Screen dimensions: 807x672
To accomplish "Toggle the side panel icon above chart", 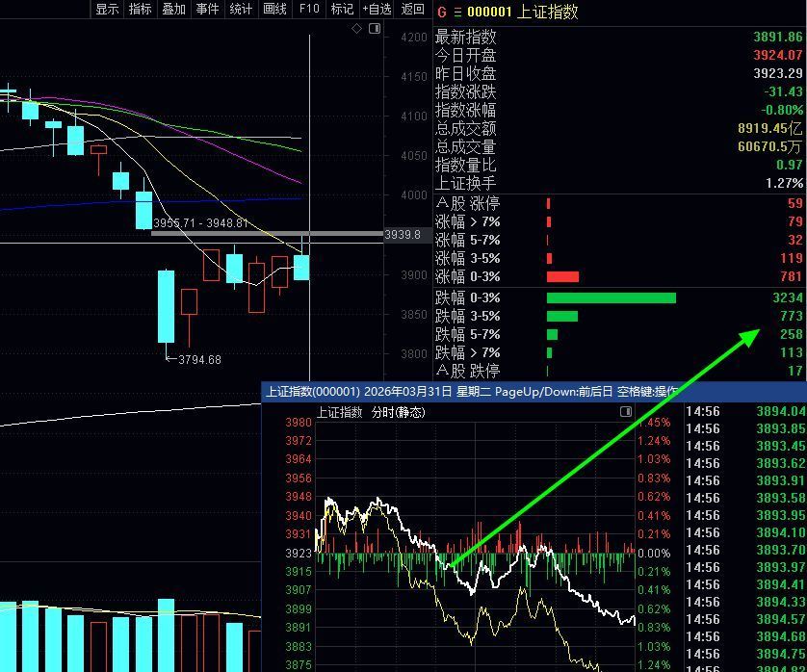I will tap(375, 29).
